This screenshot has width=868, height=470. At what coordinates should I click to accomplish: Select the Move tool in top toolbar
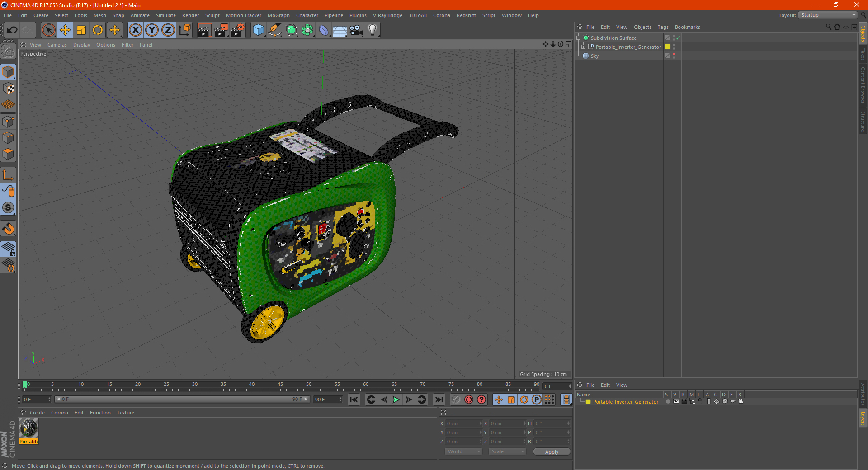pos(65,30)
